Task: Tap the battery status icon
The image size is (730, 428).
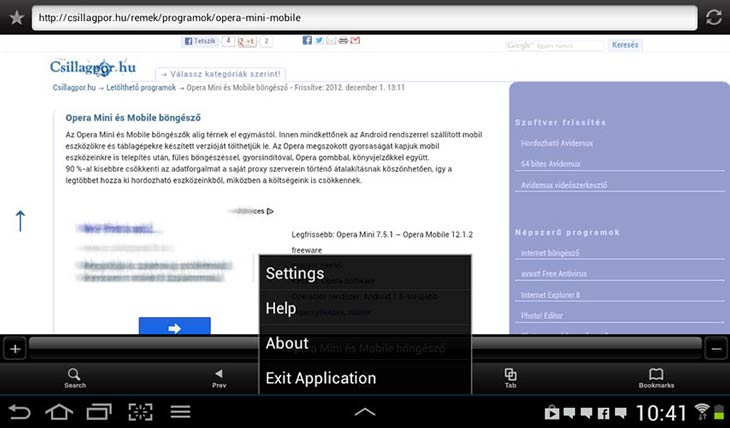Action: click(x=719, y=412)
